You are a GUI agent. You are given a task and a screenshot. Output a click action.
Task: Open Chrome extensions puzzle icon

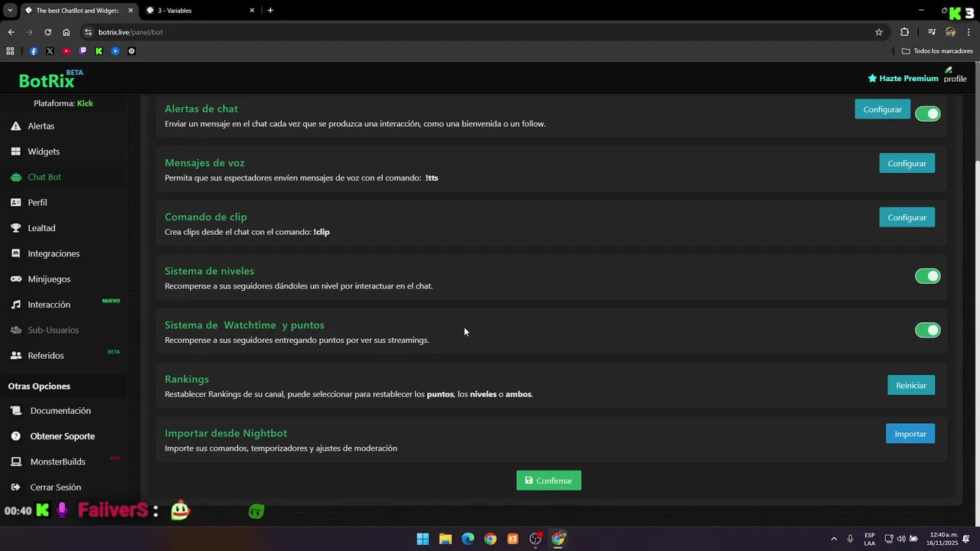tap(905, 32)
